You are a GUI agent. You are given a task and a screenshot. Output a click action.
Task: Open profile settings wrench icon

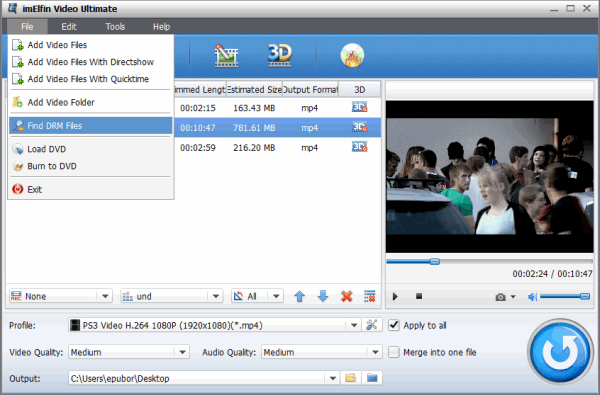(x=372, y=325)
